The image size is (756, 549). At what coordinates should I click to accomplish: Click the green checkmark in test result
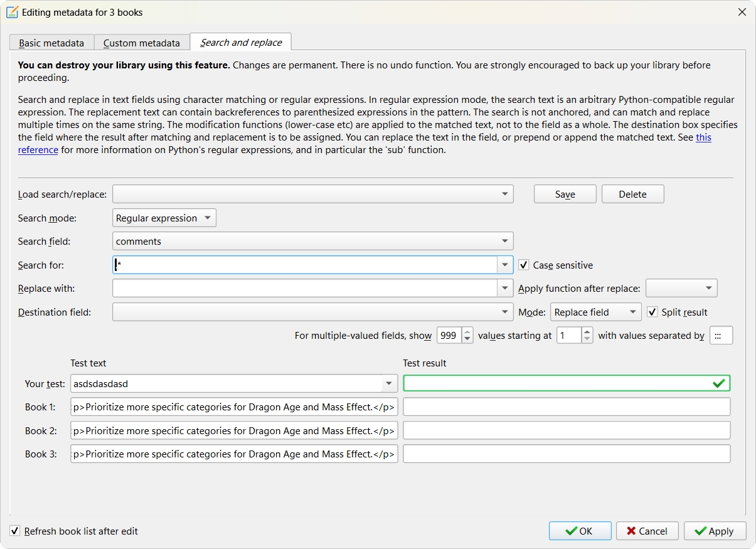coord(718,383)
